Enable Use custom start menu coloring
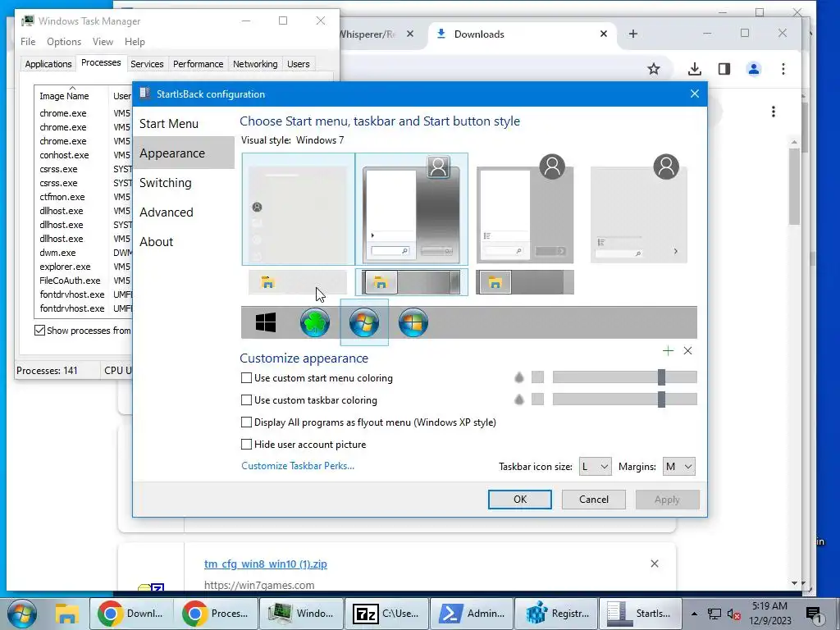The width and height of the screenshot is (840, 630). 246,377
